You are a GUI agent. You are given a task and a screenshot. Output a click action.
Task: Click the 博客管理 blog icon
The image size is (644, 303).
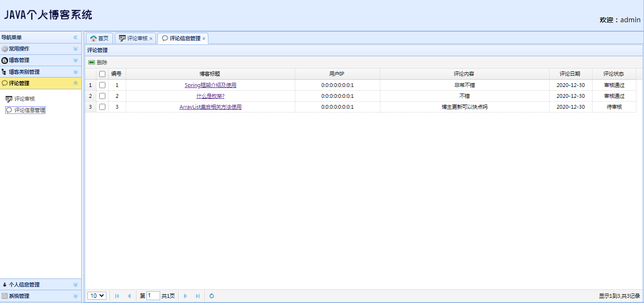[x=5, y=60]
